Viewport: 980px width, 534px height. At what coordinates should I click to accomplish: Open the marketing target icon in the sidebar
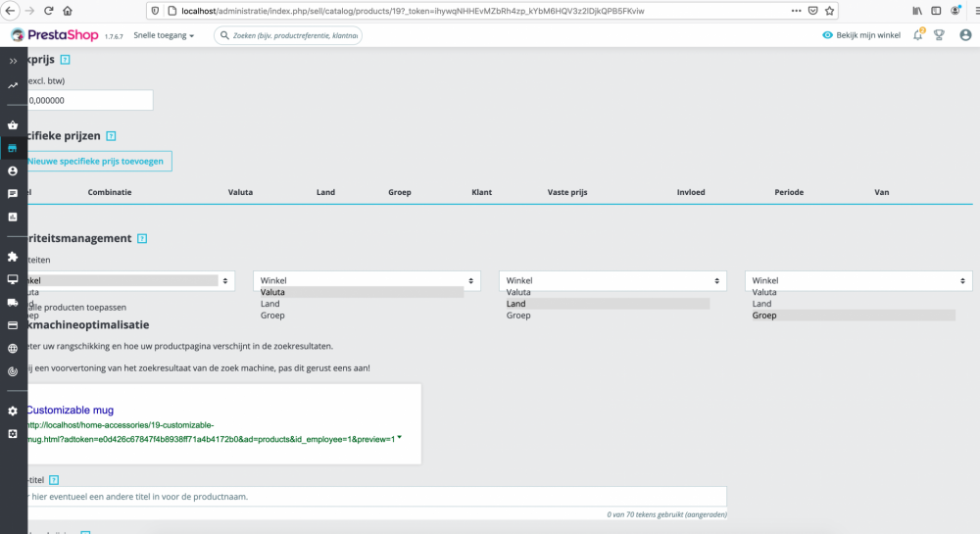(13, 371)
